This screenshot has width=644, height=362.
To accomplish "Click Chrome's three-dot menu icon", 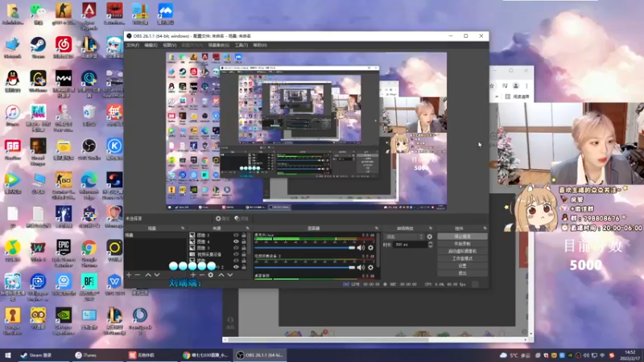I will coord(526,86).
